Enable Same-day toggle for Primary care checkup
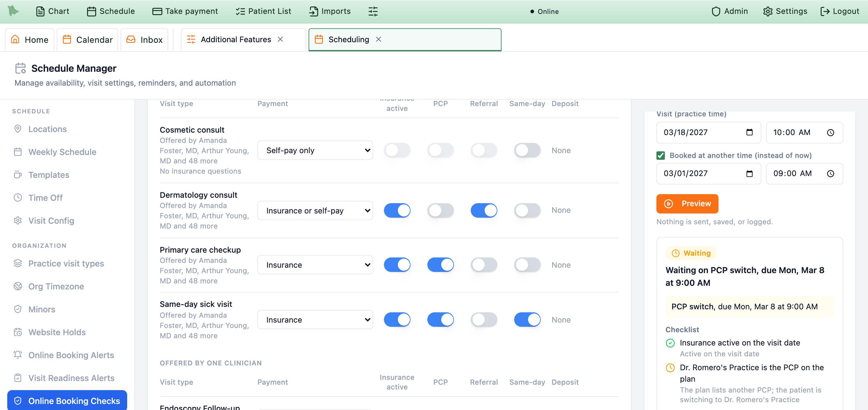 [527, 265]
